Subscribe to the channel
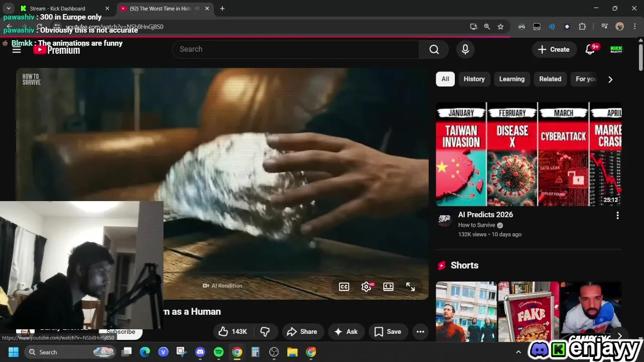The image size is (644, 362). [121, 332]
